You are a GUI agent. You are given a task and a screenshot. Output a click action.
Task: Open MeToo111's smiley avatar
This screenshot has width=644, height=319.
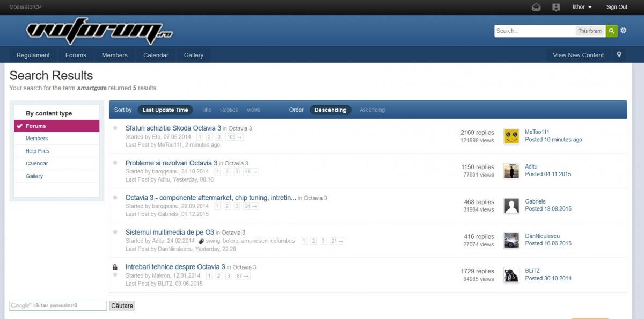pyautogui.click(x=511, y=136)
